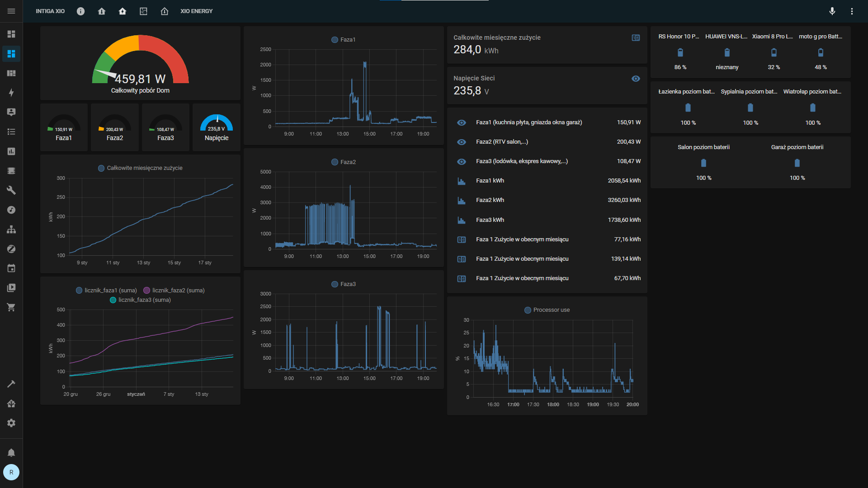
Task: Toggle Faza1 series in the top chart legend
Action: pyautogui.click(x=343, y=40)
